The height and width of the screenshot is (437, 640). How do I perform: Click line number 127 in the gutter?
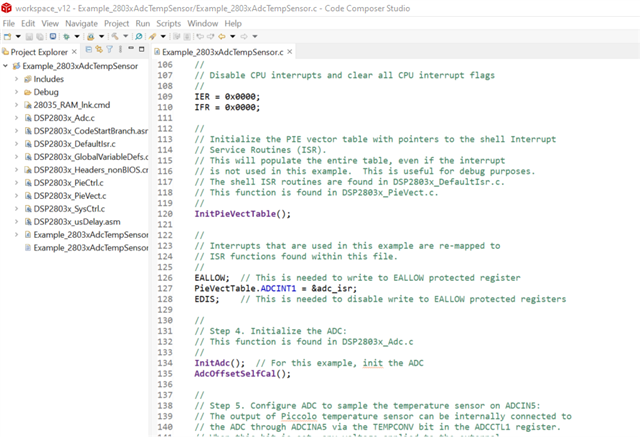tap(165, 288)
